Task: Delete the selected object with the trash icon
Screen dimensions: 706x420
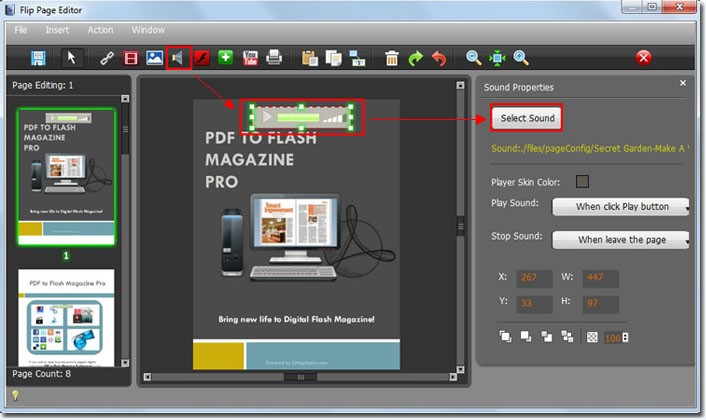Action: 392,58
